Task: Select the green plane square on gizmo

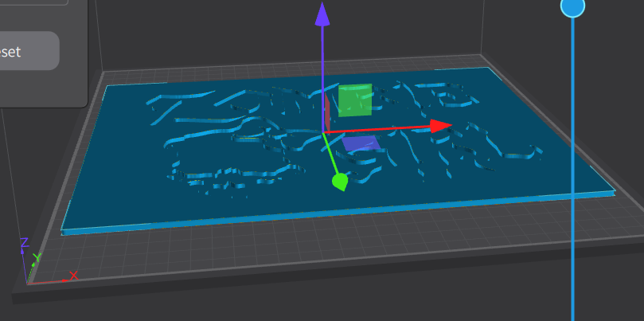Action: 355,100
